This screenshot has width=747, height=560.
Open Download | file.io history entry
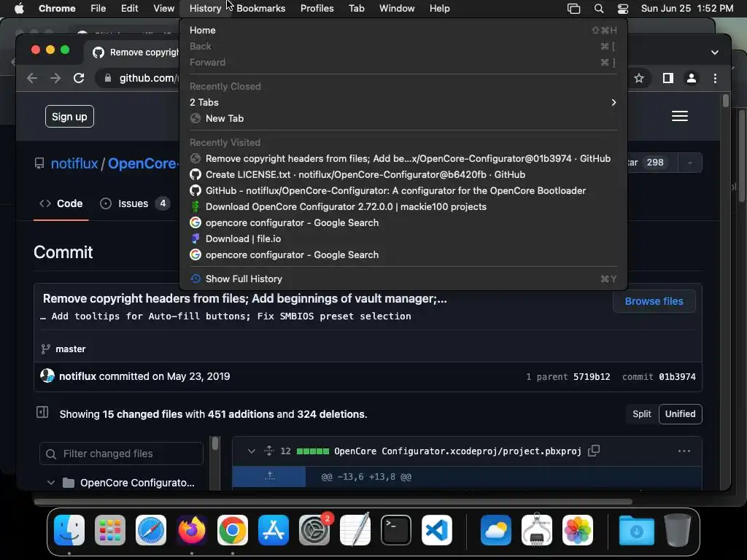click(x=403, y=239)
